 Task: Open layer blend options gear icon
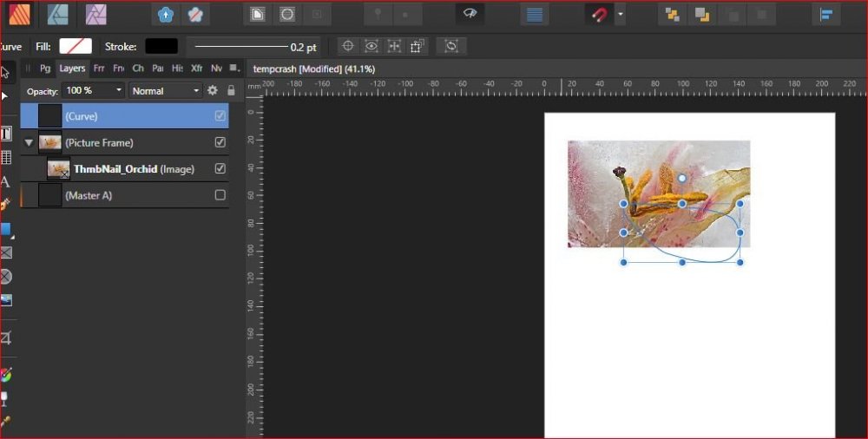point(213,90)
